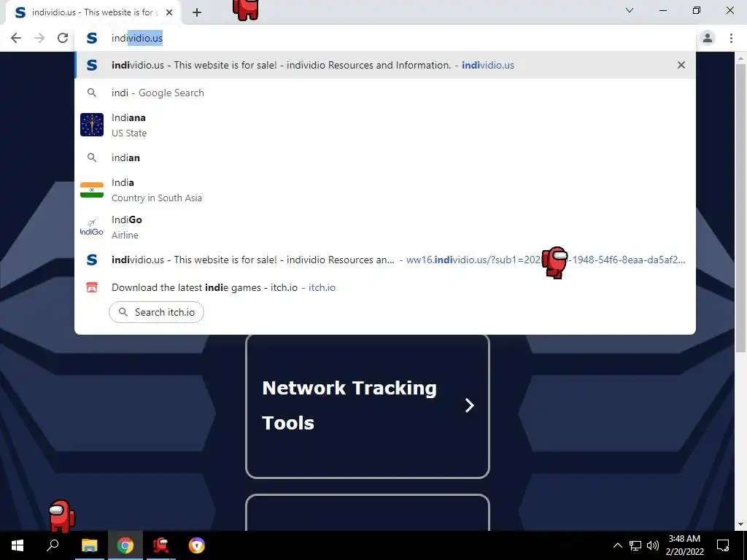The height and width of the screenshot is (560, 747).
Task: Click the magnifier icon beside 'indian'
Action: pyautogui.click(x=92, y=157)
